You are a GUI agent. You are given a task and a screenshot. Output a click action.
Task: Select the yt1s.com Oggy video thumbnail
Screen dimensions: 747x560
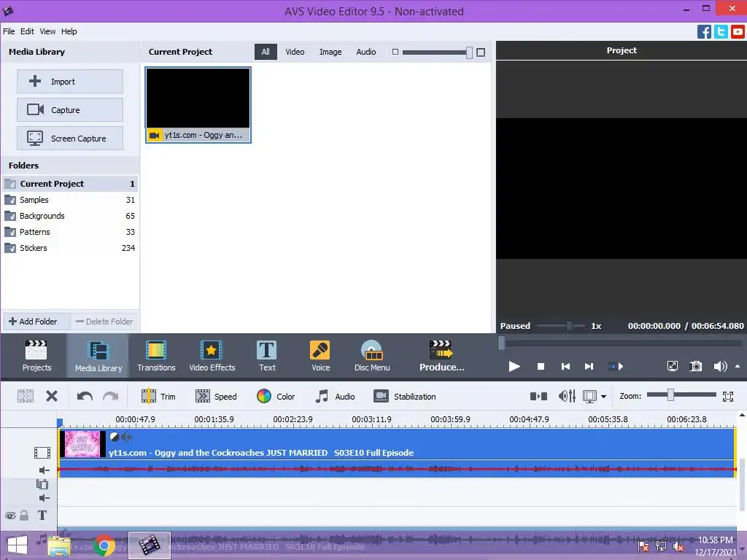198,105
